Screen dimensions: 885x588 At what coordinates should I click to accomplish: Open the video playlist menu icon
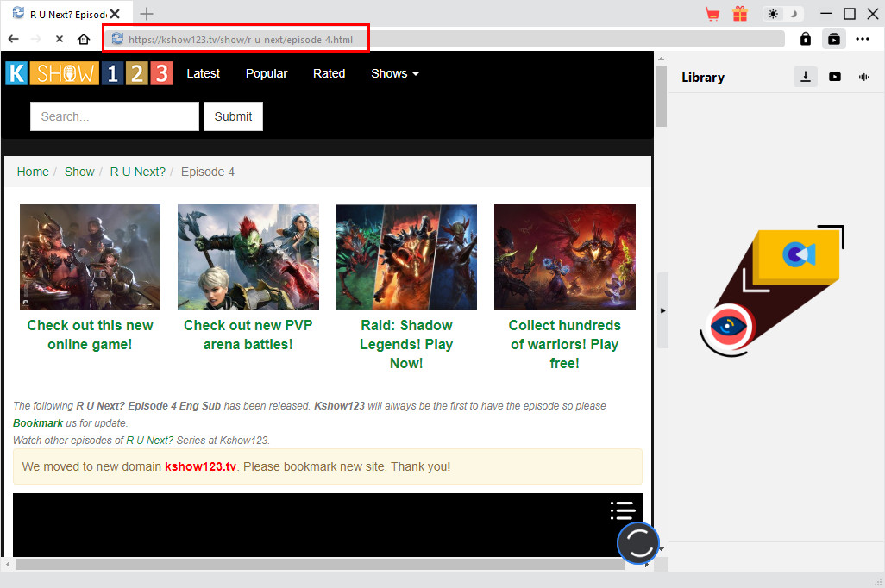click(x=623, y=510)
